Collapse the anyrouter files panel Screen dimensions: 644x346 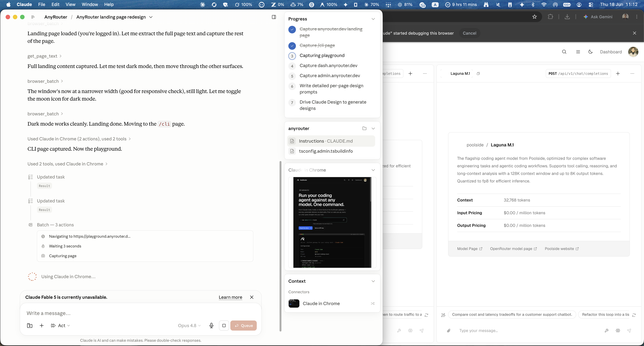click(x=373, y=128)
